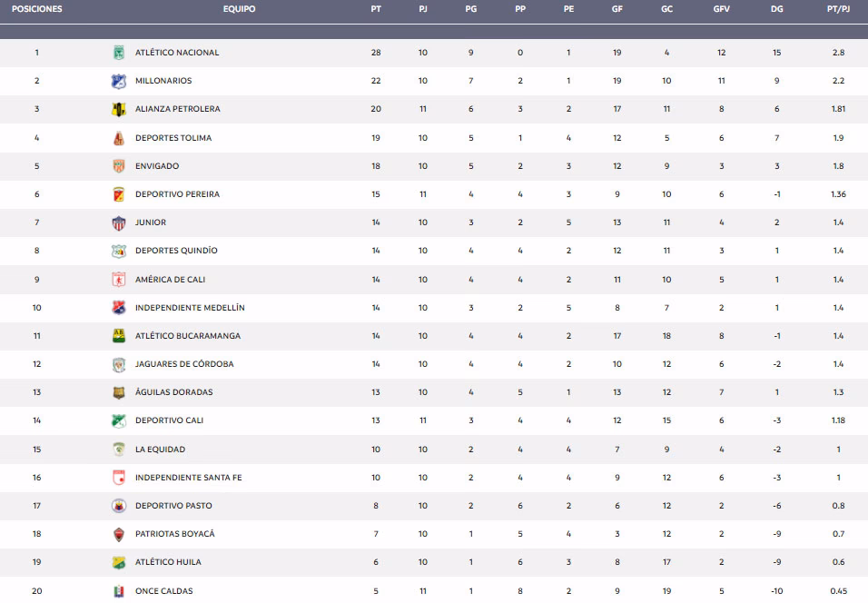This screenshot has width=868, height=603.
Task: Click the PT/PJ column header
Action: (838, 9)
